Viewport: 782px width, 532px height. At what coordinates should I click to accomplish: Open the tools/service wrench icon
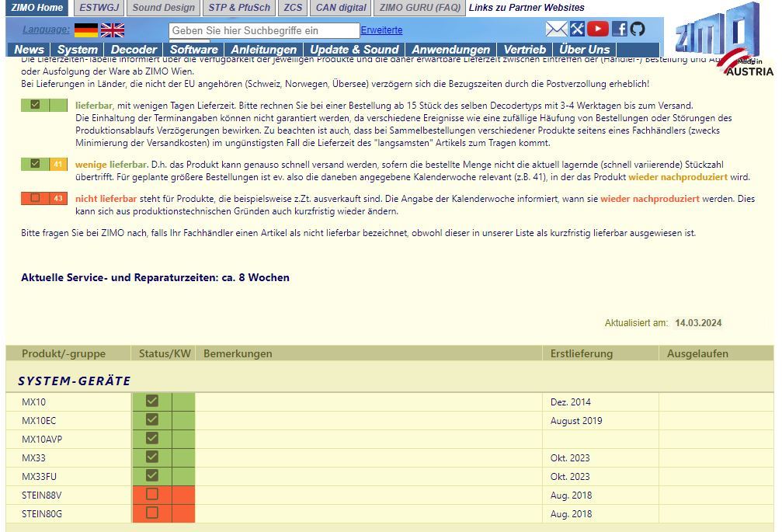click(x=577, y=29)
